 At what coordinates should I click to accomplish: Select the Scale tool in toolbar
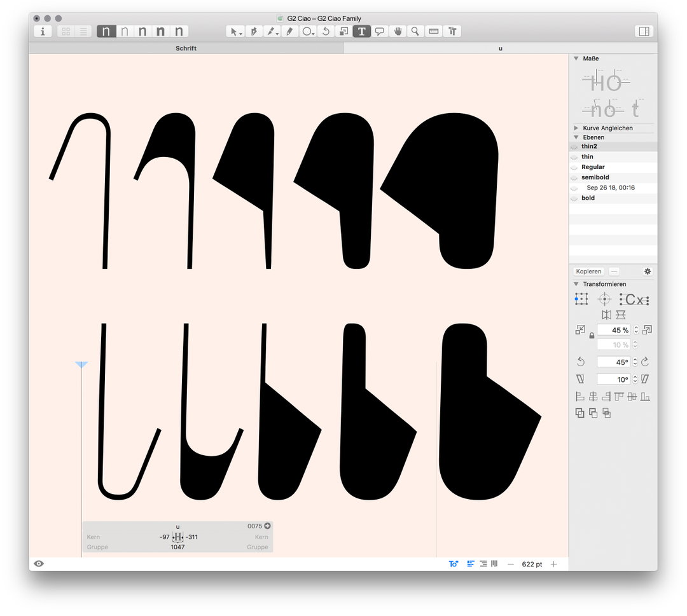coord(343,31)
